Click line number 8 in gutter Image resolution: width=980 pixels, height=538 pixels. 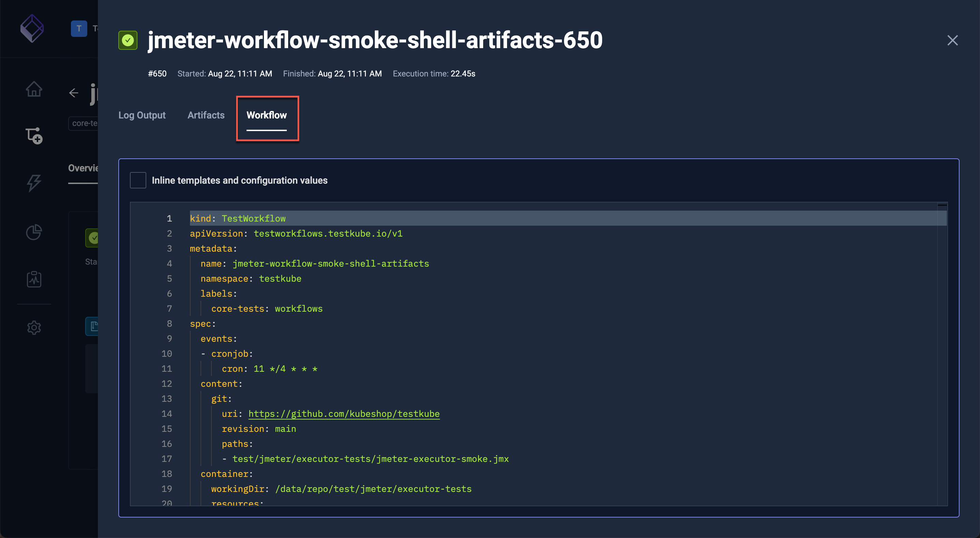click(169, 324)
